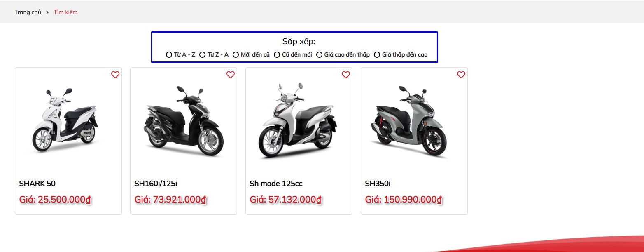This screenshot has width=644, height=252.
Task: Open the 'SHARK 50' product title
Action: tap(37, 184)
